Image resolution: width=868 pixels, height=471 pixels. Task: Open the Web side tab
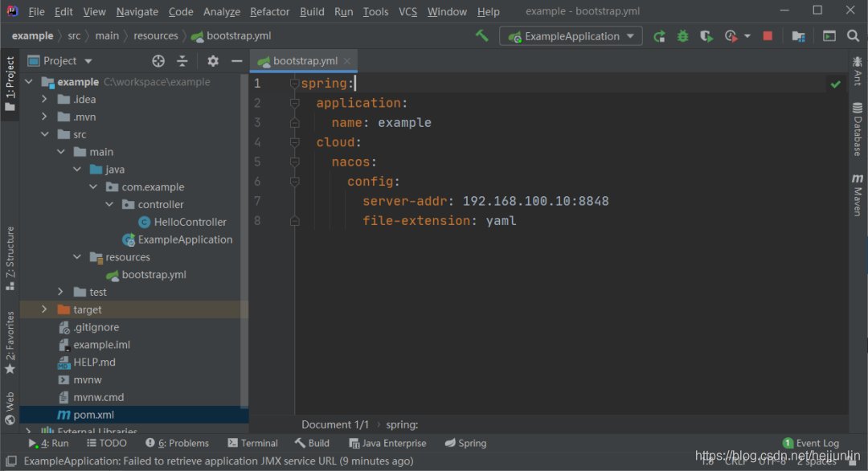[10, 408]
